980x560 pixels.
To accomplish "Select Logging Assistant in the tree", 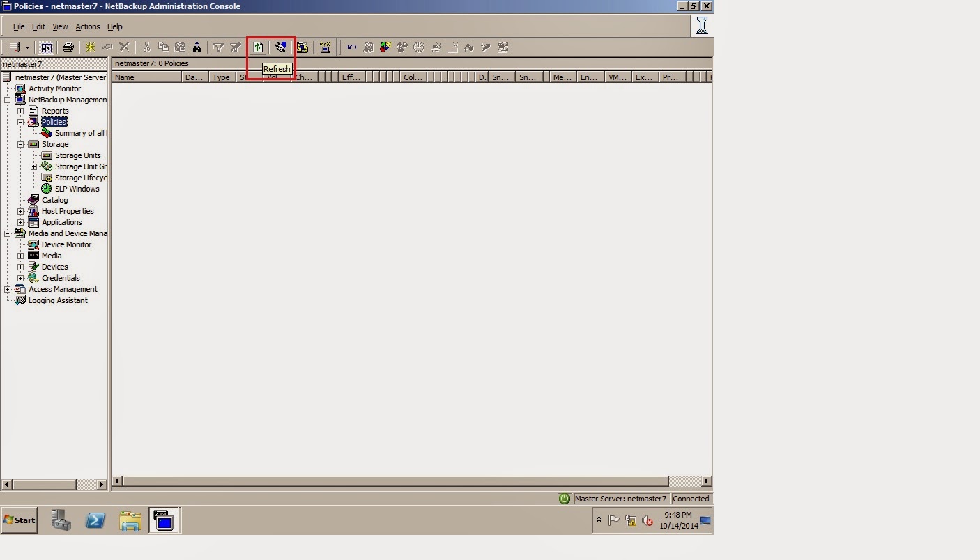I will click(x=58, y=300).
